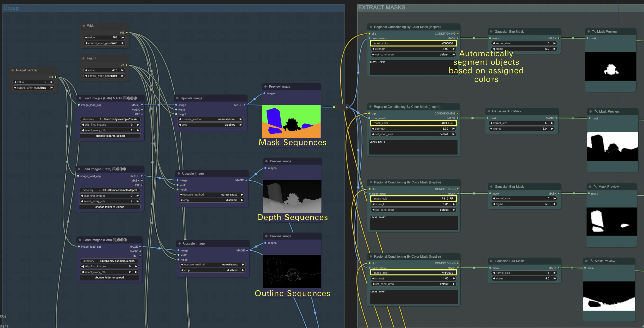Increase sigma in third Gaussian Blur Mask
The height and width of the screenshot is (328, 644).
pos(554,204)
